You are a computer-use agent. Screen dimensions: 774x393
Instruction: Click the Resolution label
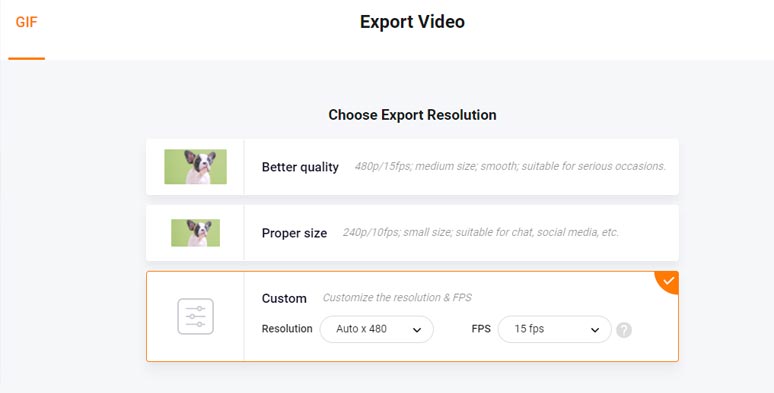pyautogui.click(x=287, y=329)
